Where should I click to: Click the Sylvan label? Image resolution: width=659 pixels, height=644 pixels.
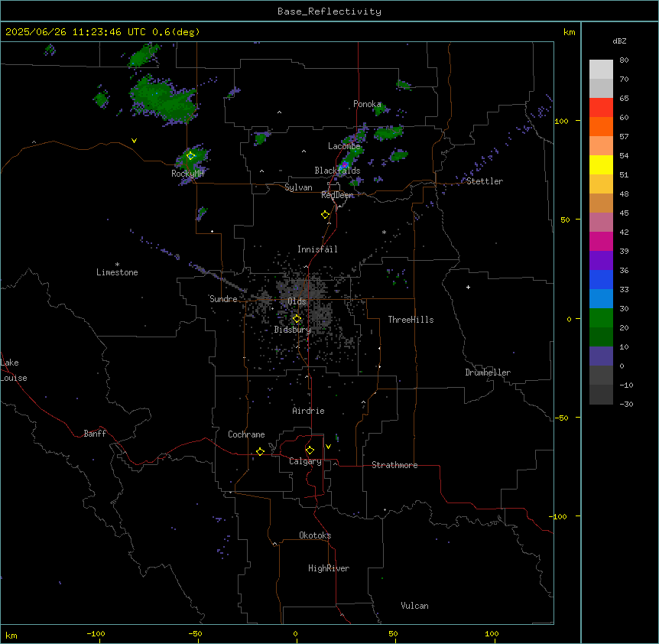pos(298,187)
